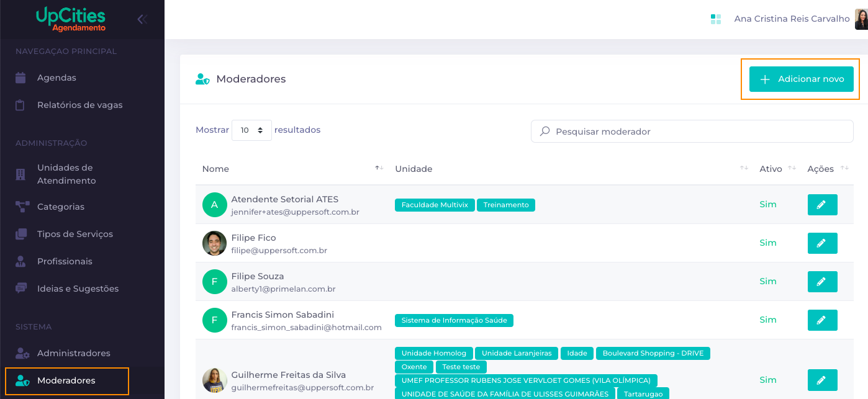The image size is (868, 399).
Task: Edit Guilherme Freitas da Silva pencil button
Action: coord(822,380)
